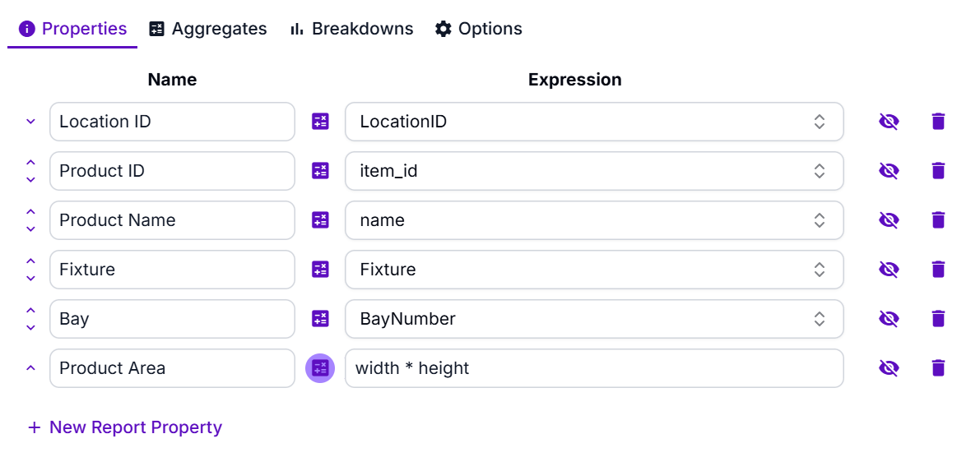The image size is (980, 457).
Task: Move Product ID property down
Action: [x=30, y=180]
